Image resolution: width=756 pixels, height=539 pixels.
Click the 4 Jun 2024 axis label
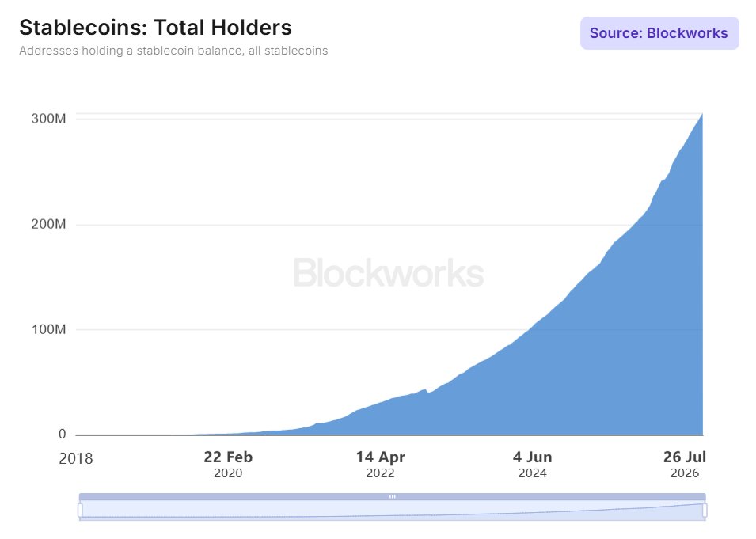tap(533, 465)
